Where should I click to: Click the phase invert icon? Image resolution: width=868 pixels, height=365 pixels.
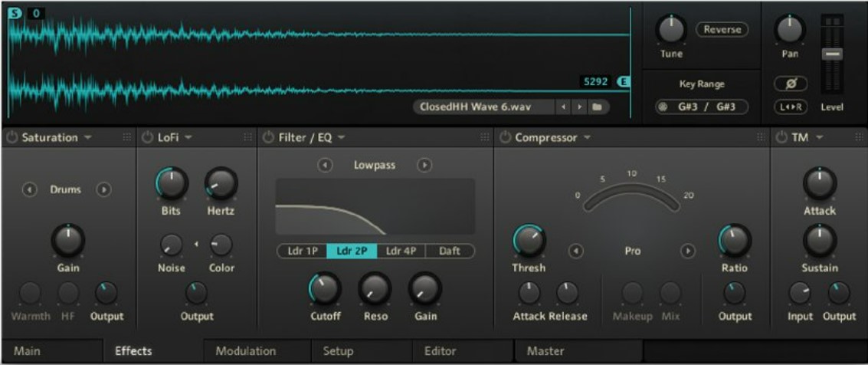pos(791,83)
